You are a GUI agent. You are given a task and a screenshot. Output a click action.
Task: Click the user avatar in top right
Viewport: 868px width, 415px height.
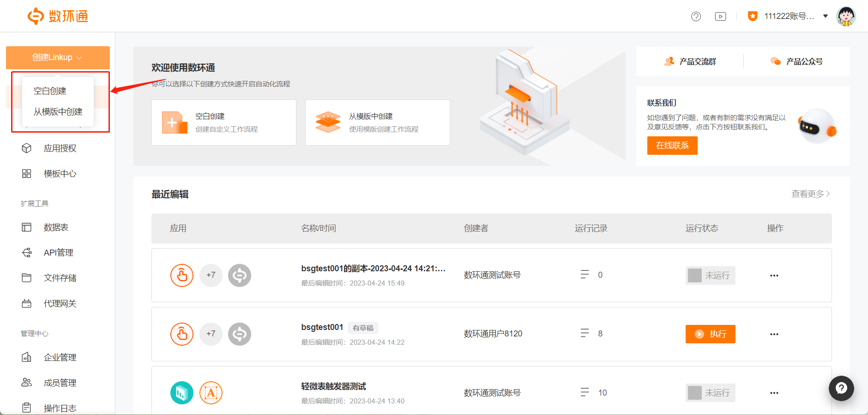tap(846, 17)
